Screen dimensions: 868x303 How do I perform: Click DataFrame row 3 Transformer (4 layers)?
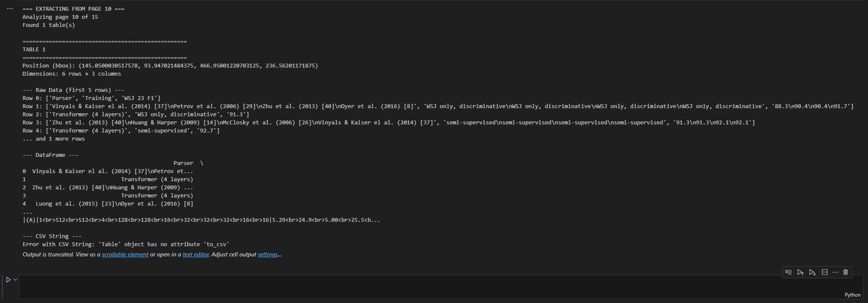[108, 195]
